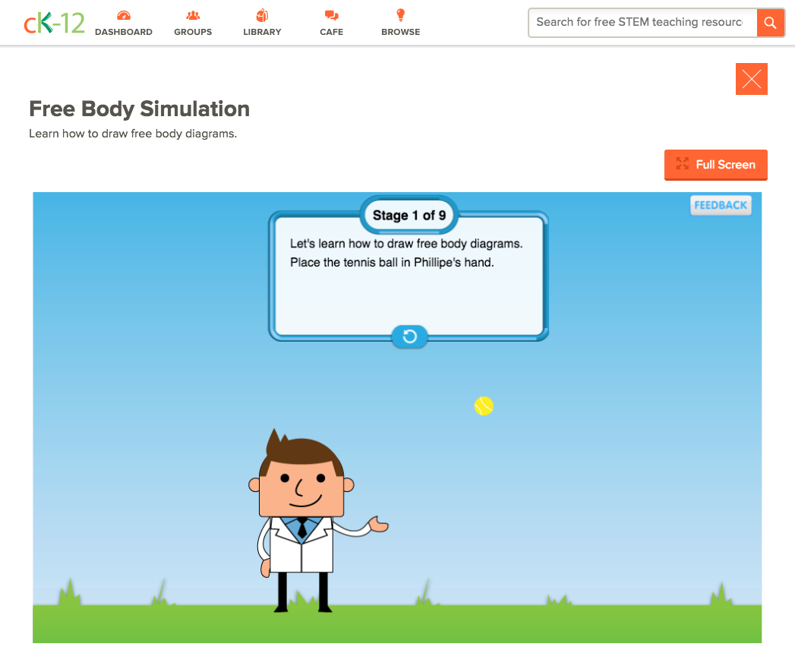Open the Groups section via its people icon
This screenshot has height=672, width=795.
[x=192, y=14]
